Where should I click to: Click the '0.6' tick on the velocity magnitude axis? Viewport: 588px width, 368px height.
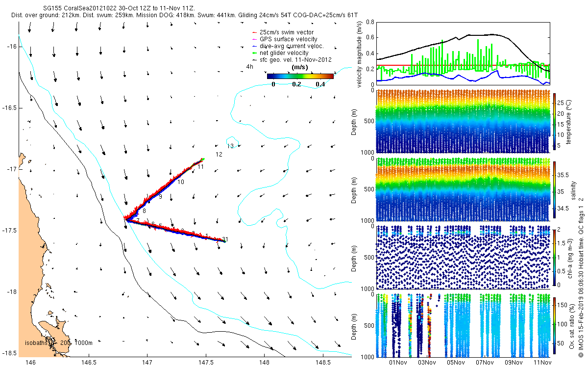[x=369, y=38]
